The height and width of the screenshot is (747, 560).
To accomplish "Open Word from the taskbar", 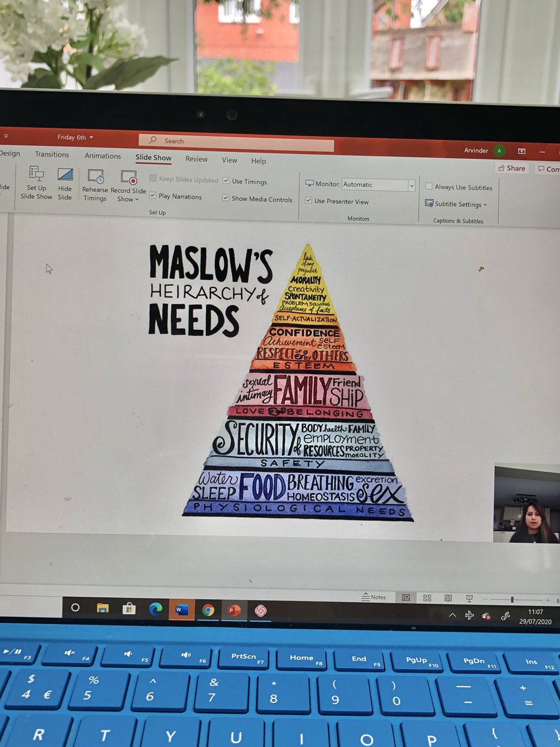I will click(x=181, y=609).
